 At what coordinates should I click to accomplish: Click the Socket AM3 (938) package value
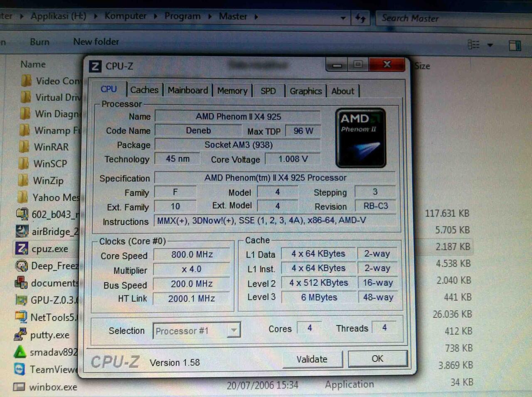(238, 145)
